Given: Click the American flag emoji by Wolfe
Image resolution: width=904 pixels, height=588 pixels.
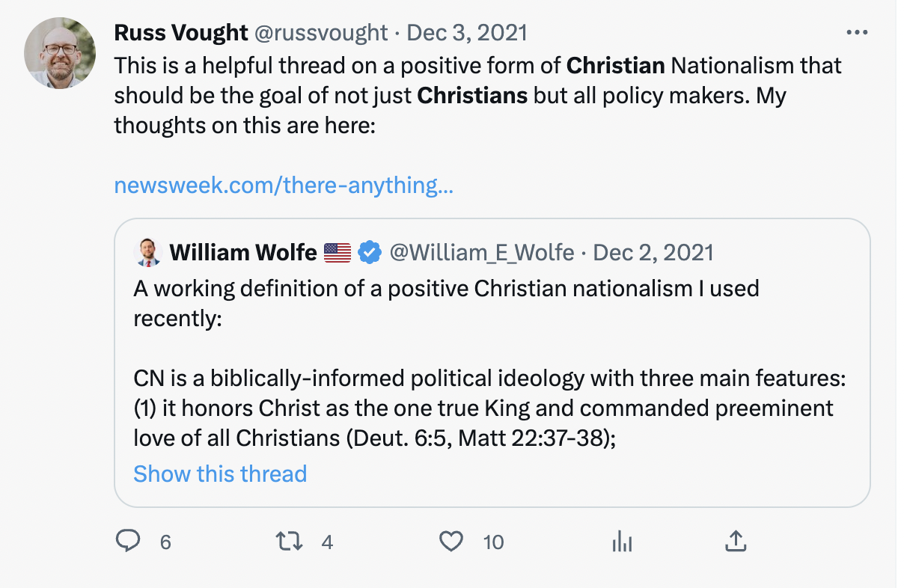Looking at the screenshot, I should [x=338, y=253].
